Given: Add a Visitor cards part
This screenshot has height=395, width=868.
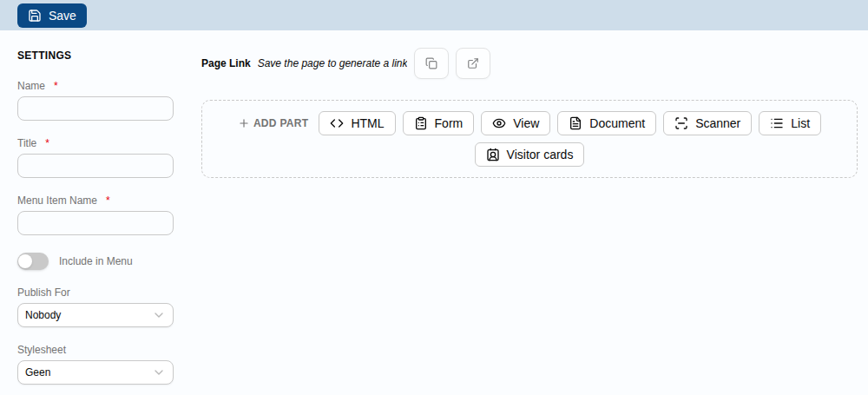Looking at the screenshot, I should [x=529, y=155].
